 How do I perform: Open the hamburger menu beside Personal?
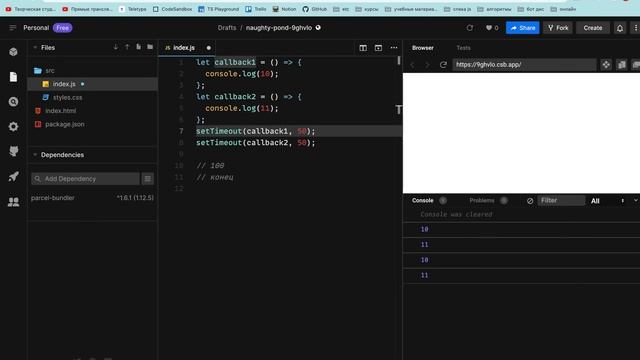(13, 28)
